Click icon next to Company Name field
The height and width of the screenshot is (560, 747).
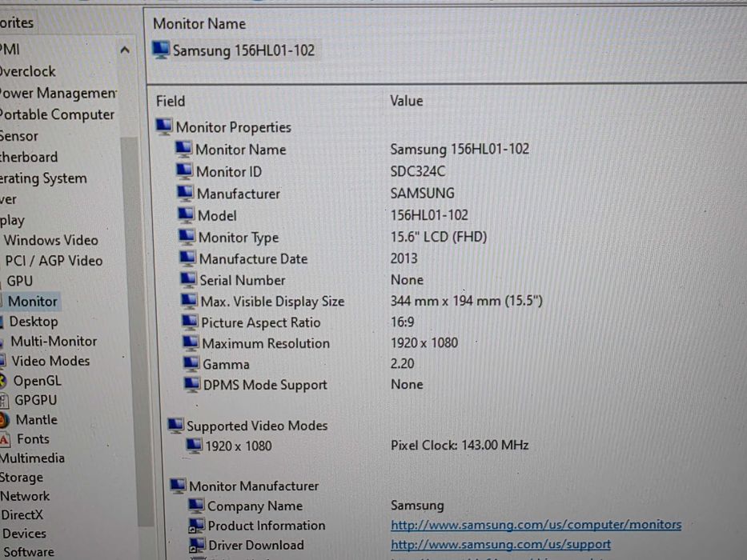196,506
